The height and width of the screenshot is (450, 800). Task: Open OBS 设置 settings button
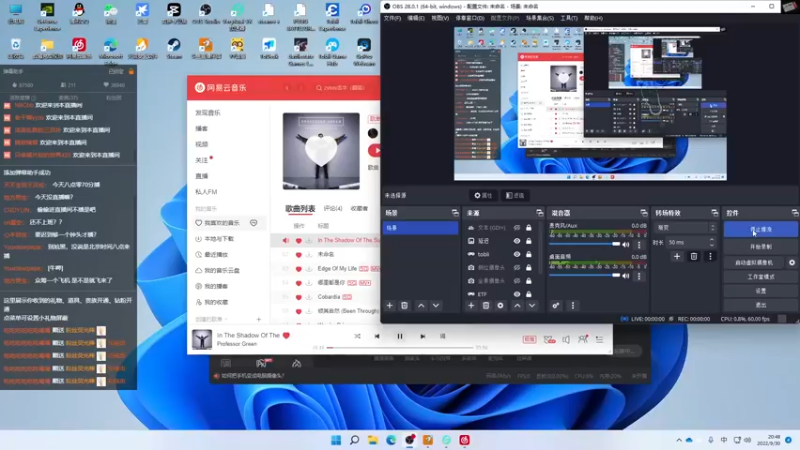point(761,291)
